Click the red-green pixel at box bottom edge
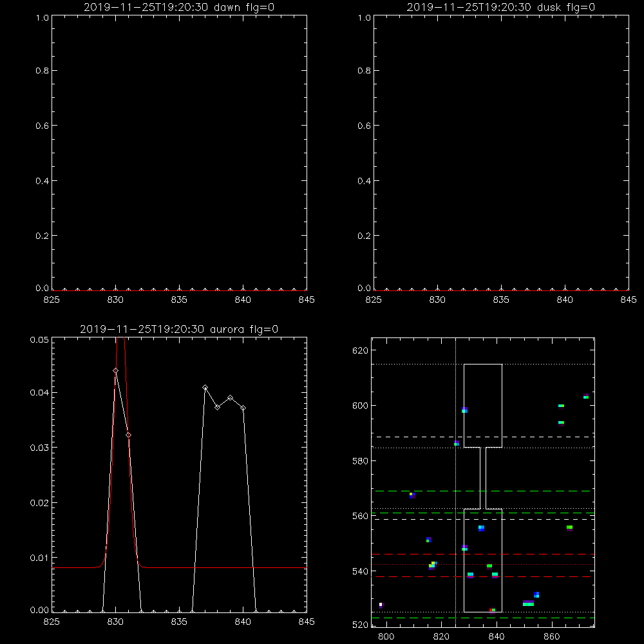 coord(492,610)
